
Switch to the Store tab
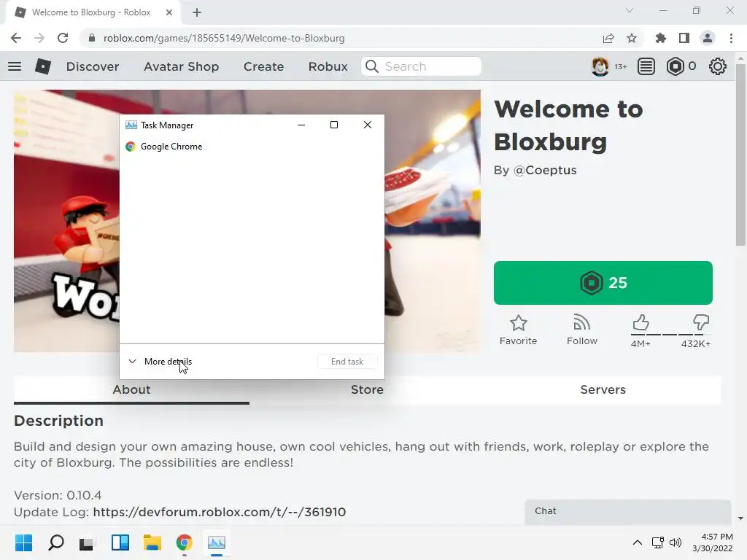point(368,390)
